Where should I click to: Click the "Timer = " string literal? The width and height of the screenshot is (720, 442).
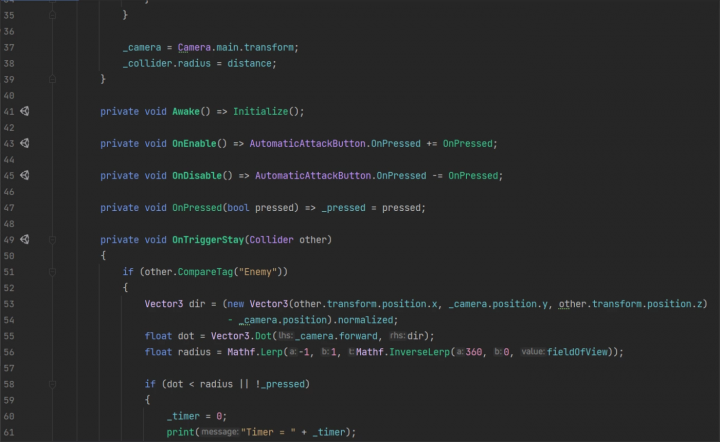269,432
